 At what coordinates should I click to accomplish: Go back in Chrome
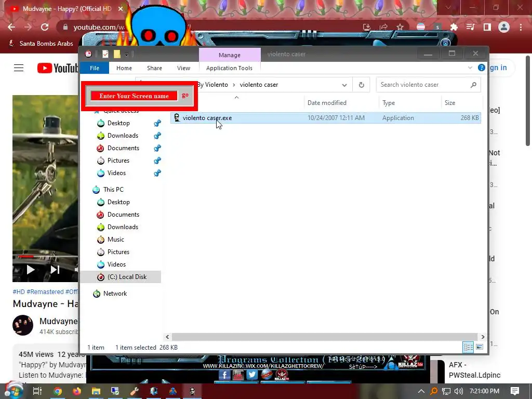tap(11, 27)
